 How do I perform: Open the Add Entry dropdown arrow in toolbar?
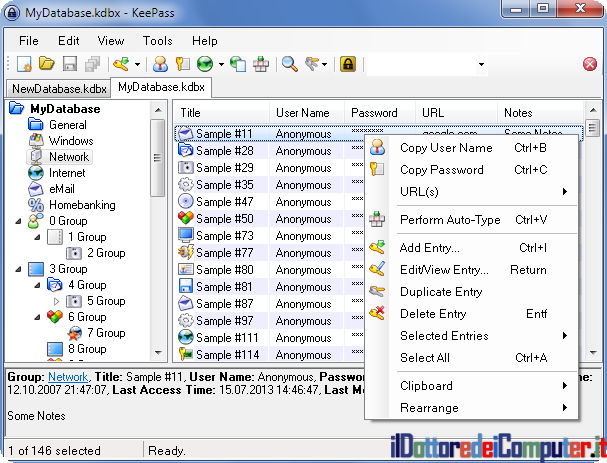137,64
